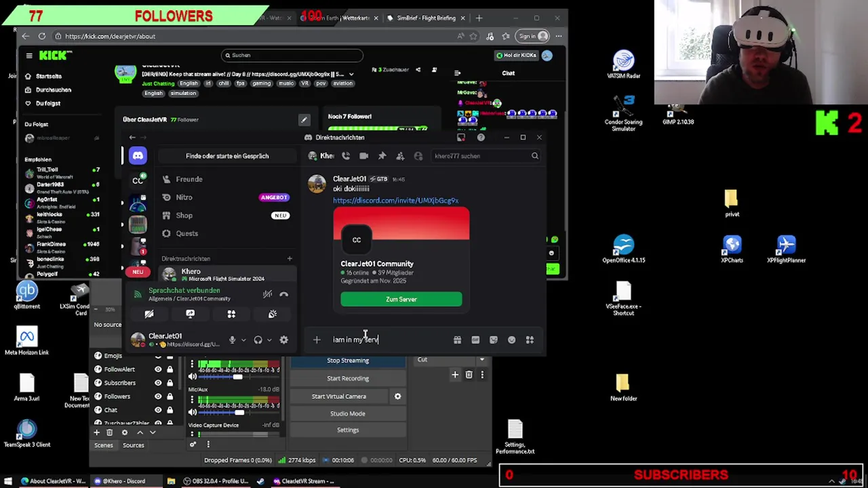Hide the FollowAlert source in OBS
The height and width of the screenshot is (488, 868).
click(158, 369)
